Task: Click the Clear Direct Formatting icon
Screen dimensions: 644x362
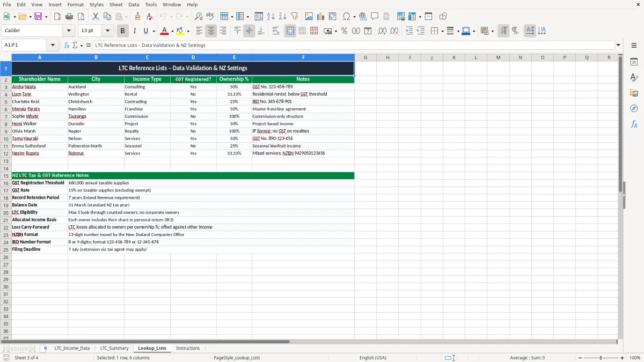Action: click(149, 17)
